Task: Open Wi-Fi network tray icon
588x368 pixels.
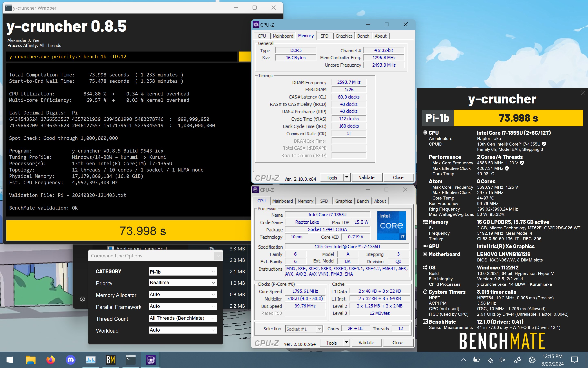Action: (x=490, y=360)
